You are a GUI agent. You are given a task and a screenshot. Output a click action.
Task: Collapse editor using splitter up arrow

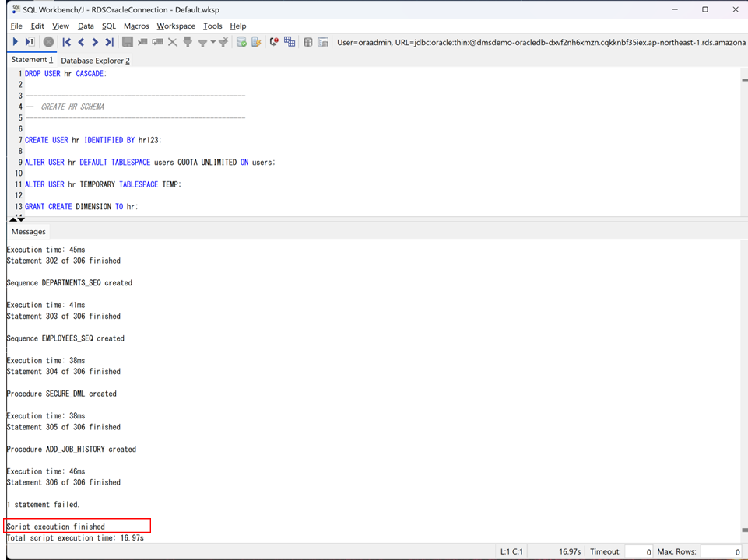click(13, 219)
